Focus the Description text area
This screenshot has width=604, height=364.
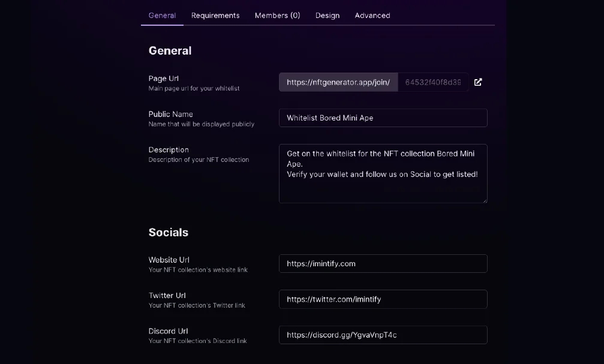383,173
